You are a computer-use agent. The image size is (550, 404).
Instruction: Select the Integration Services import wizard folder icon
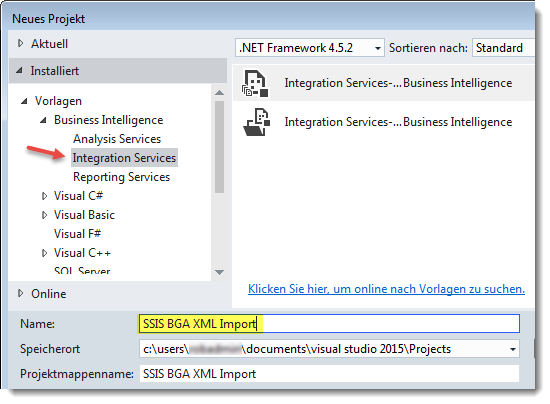(x=256, y=122)
